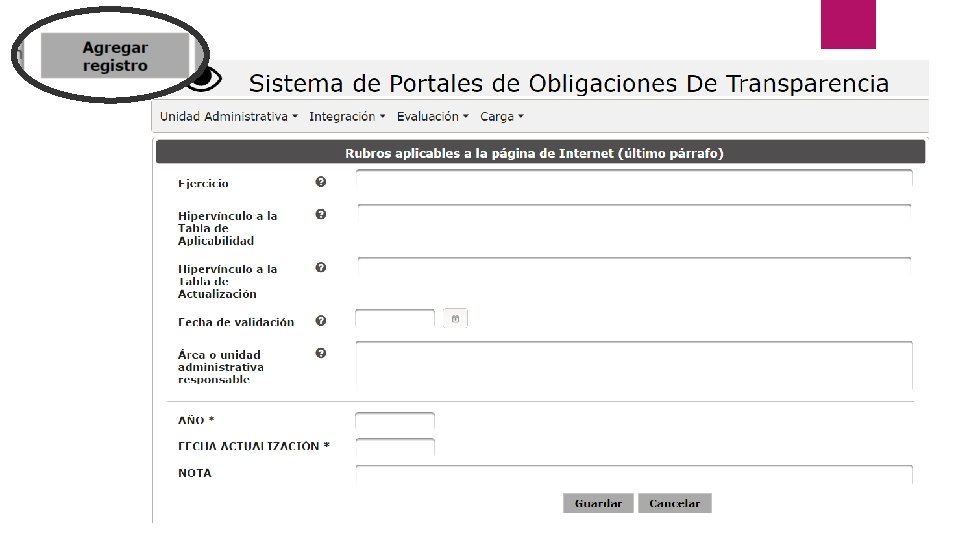
Task: Expand the Integración menu
Action: click(347, 117)
